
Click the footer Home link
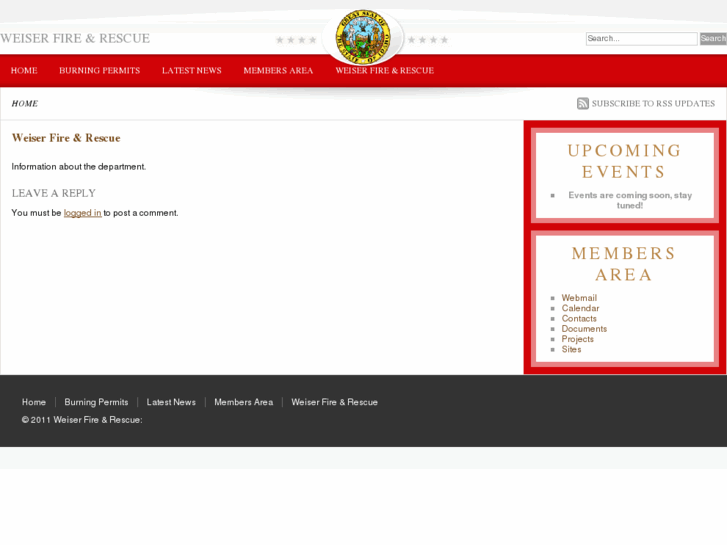point(34,402)
